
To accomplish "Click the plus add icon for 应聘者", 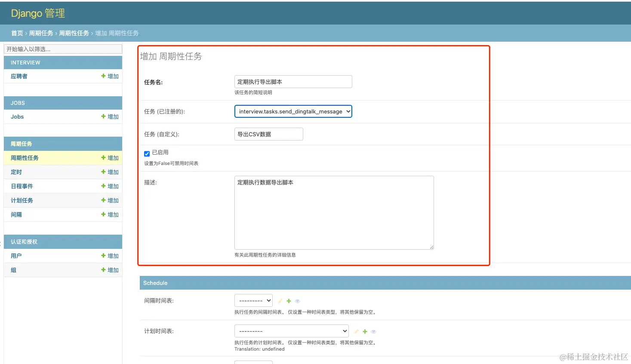I will point(103,76).
